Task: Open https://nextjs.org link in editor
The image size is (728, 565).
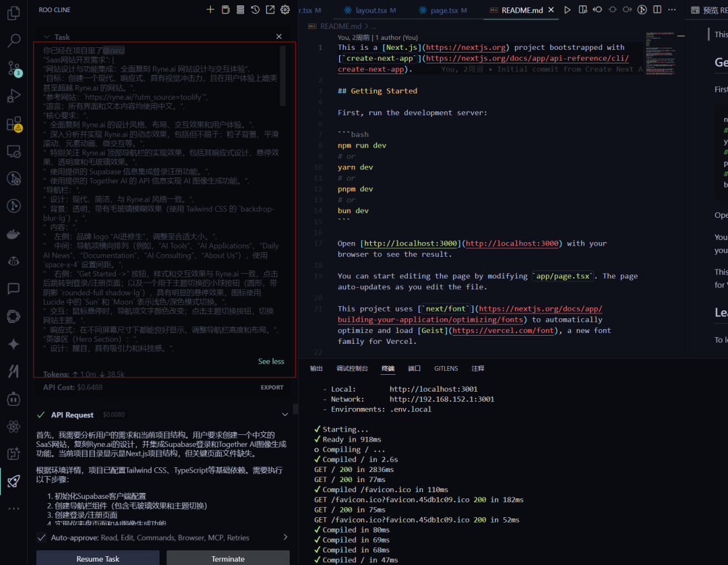Action: [466, 47]
